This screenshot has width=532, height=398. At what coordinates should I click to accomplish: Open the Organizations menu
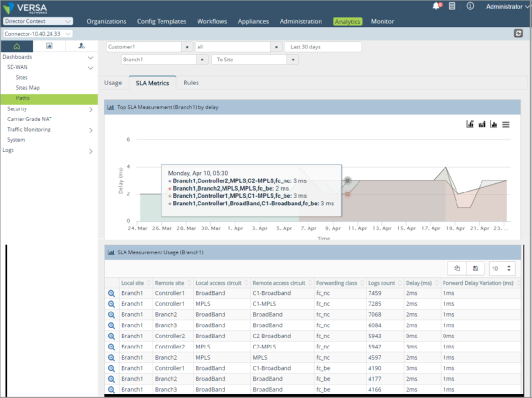106,21
